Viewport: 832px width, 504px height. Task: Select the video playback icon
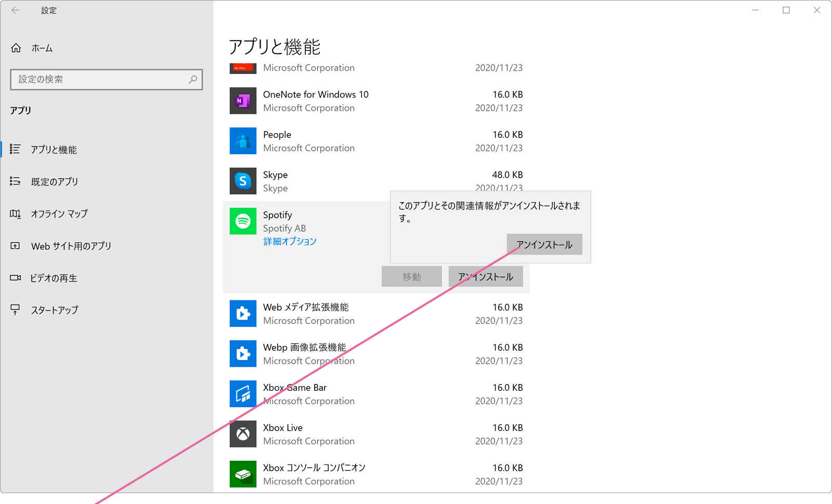point(15,278)
